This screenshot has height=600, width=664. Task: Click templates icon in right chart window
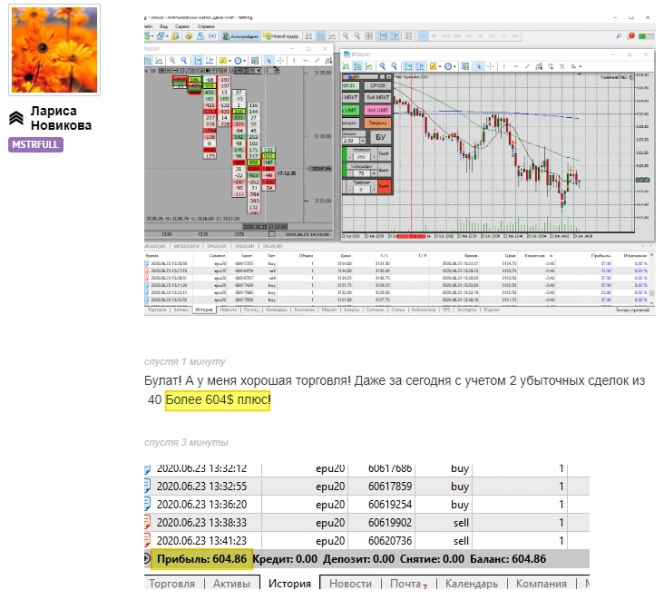465,66
